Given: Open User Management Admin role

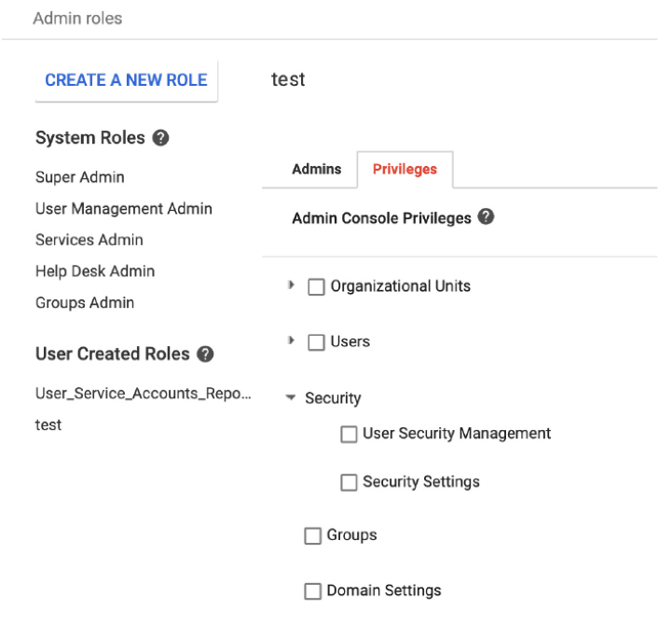Looking at the screenshot, I should click(x=124, y=209).
